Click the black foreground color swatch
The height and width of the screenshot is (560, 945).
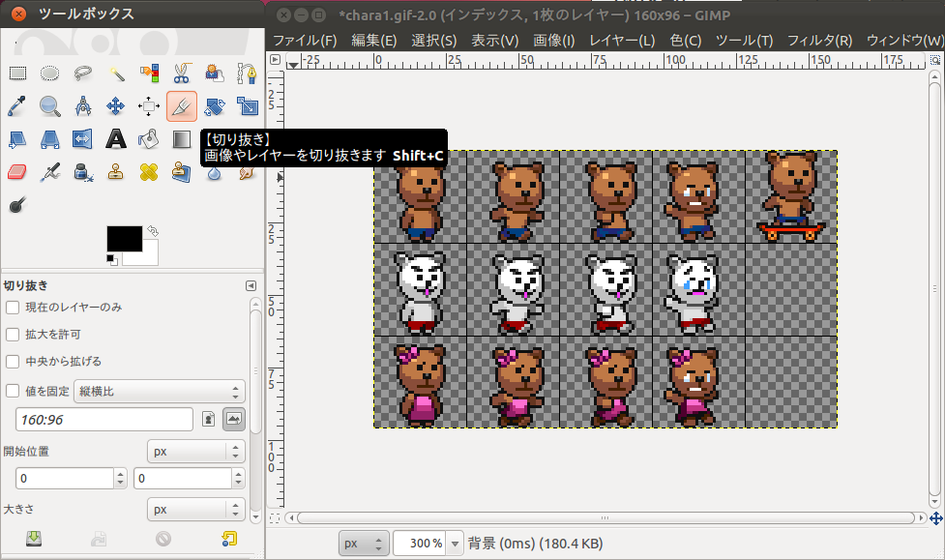pos(123,238)
